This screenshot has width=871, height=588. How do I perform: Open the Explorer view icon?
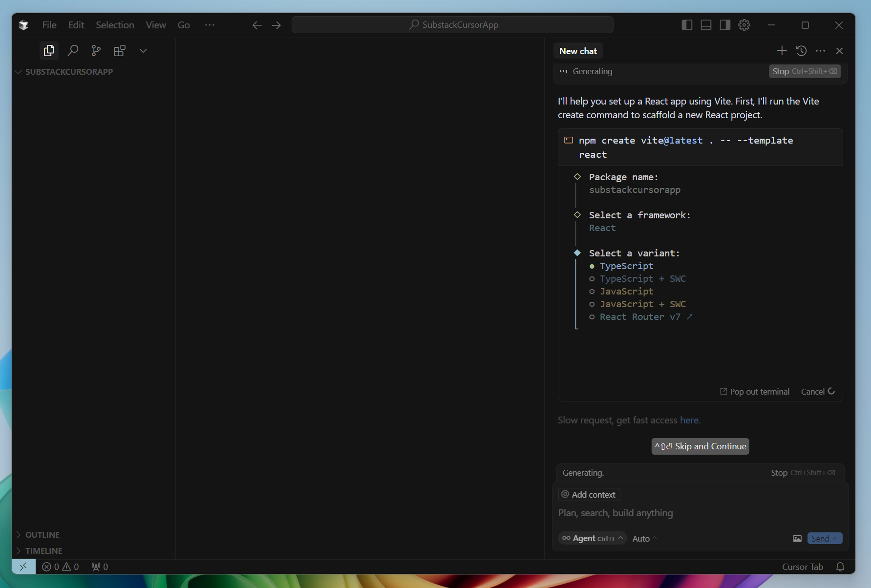click(49, 50)
